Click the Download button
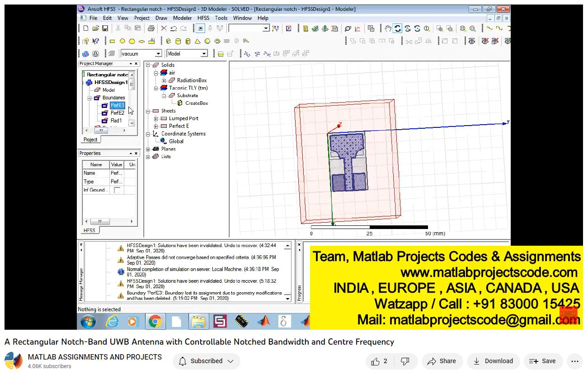This screenshot has height=374, width=588. click(493, 361)
